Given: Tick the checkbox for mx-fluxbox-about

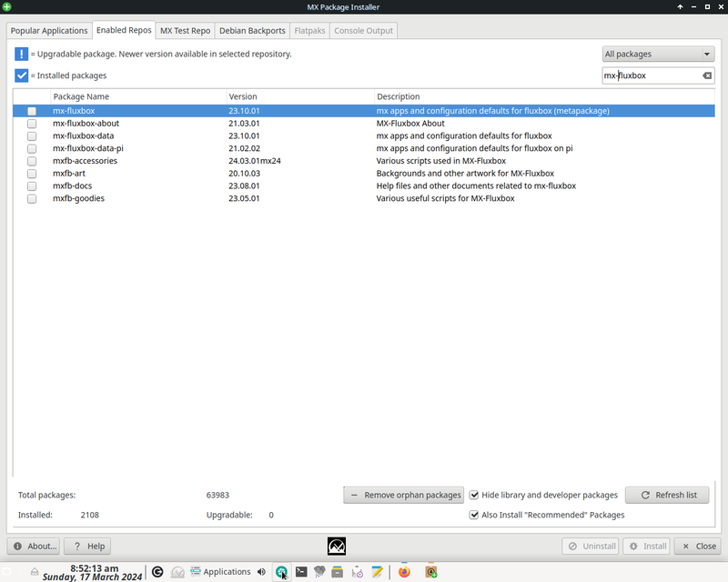Looking at the screenshot, I should point(32,124).
